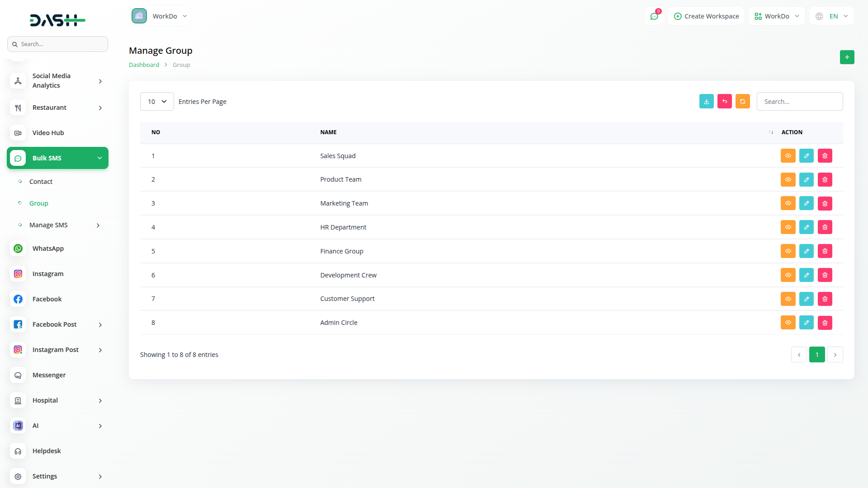Click the pencil icon for Admin Circle
This screenshot has height=488, width=868.
click(x=806, y=323)
